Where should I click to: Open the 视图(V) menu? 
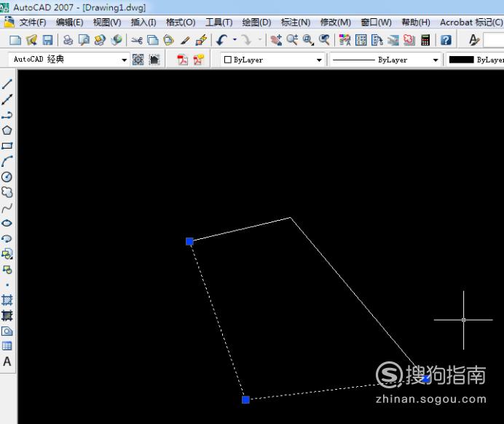point(107,22)
